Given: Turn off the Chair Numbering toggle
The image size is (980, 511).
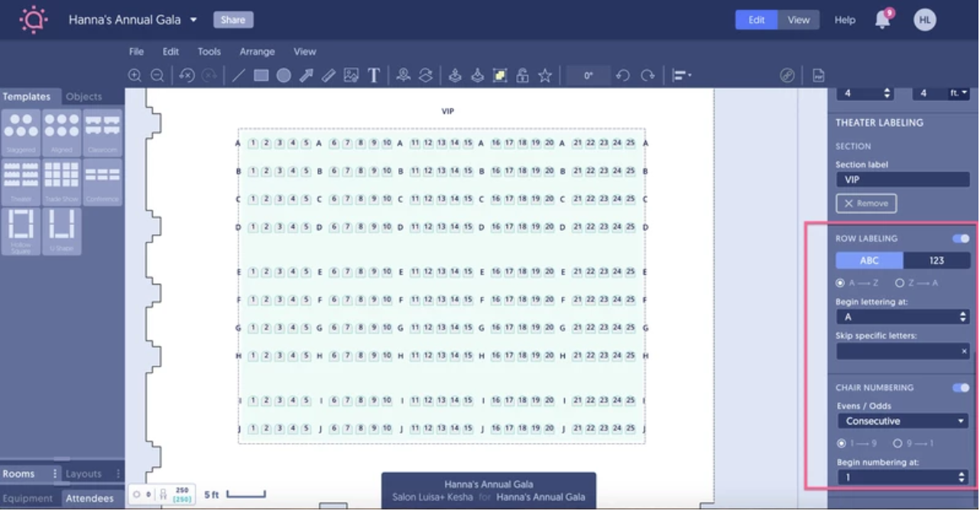Looking at the screenshot, I should [960, 387].
